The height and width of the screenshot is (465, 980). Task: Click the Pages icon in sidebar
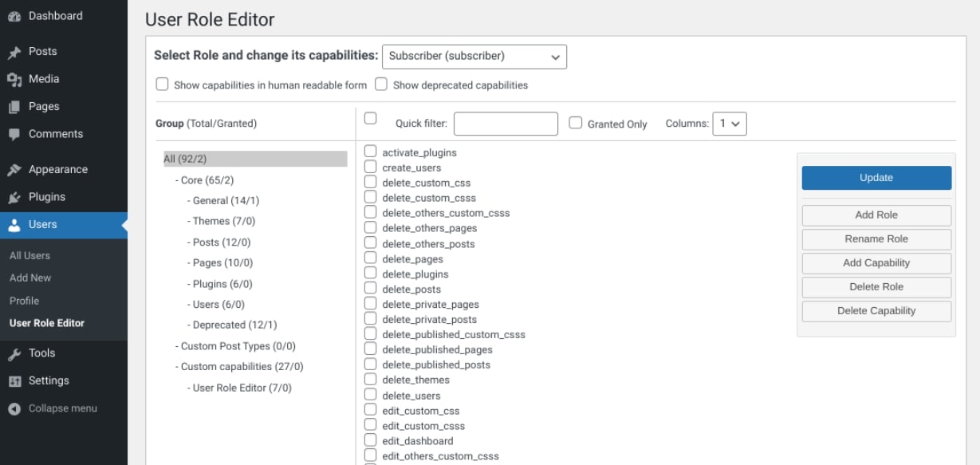click(14, 107)
